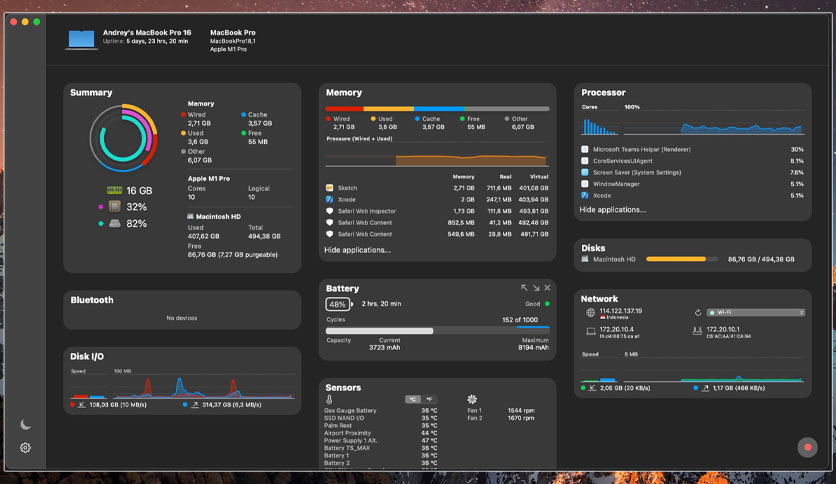
Task: Click Xcode icon in Processor list
Action: [585, 196]
